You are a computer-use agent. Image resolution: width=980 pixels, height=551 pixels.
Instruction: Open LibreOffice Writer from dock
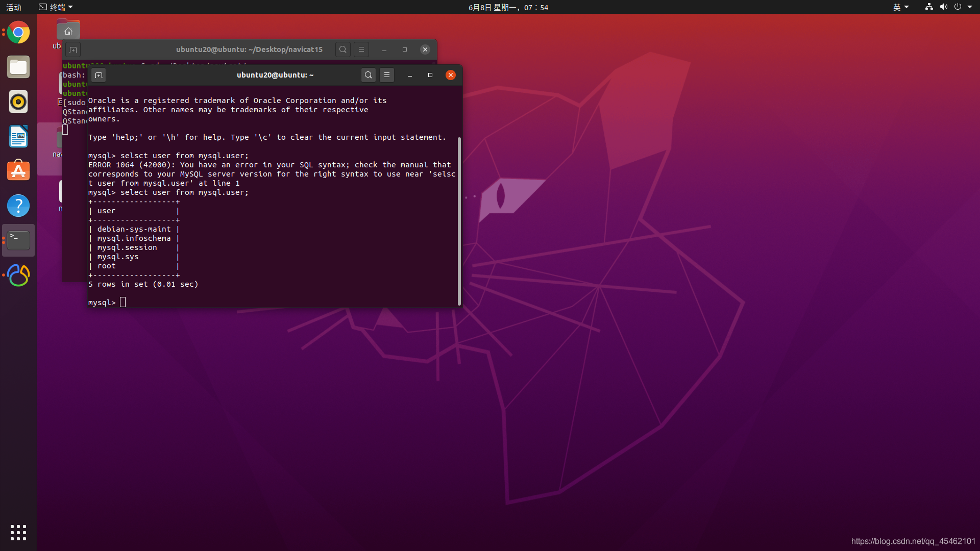click(18, 137)
